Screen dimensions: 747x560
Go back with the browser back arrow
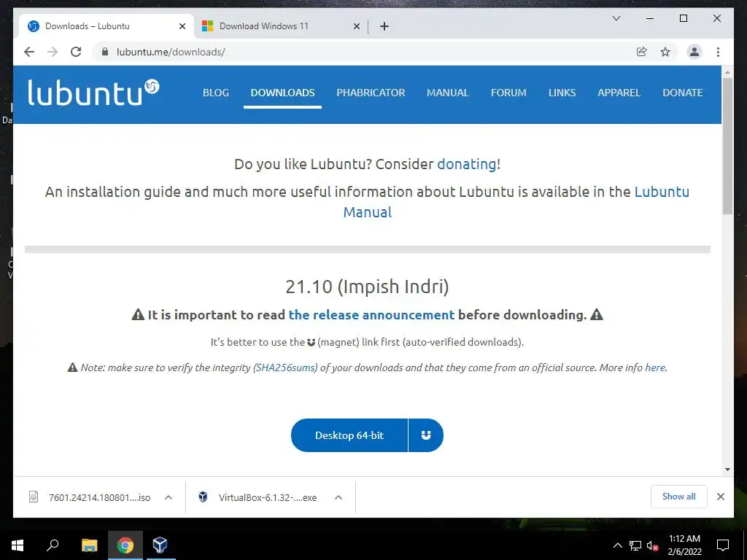29,52
